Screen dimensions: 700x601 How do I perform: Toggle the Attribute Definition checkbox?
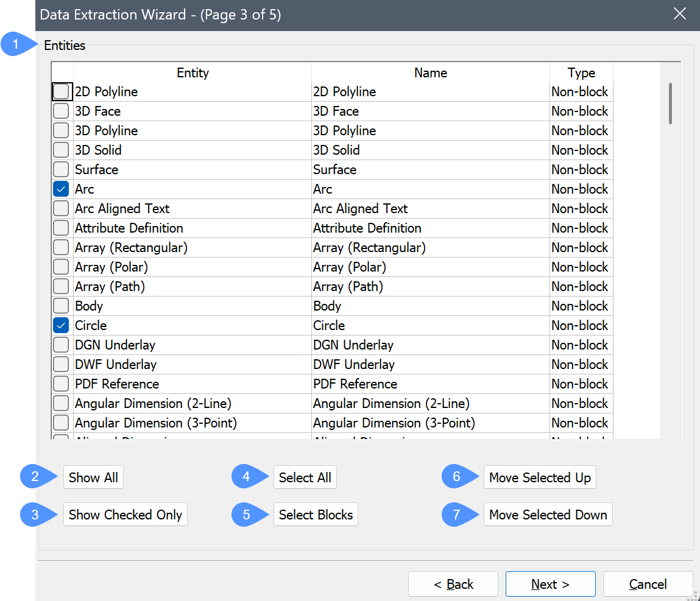(x=61, y=228)
